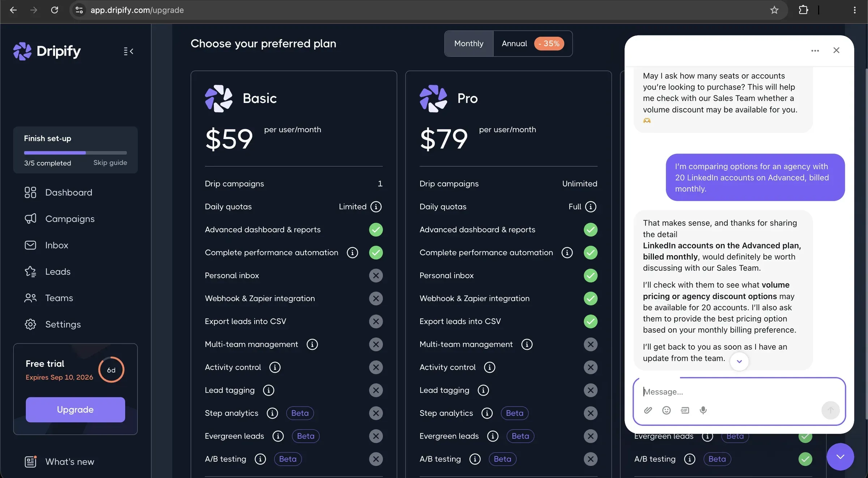Click scroll-to-latest chevron in chat messages

coord(739,361)
